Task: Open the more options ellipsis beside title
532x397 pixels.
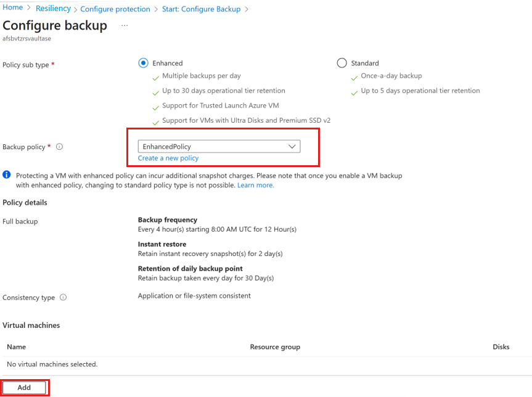Action: pos(125,25)
